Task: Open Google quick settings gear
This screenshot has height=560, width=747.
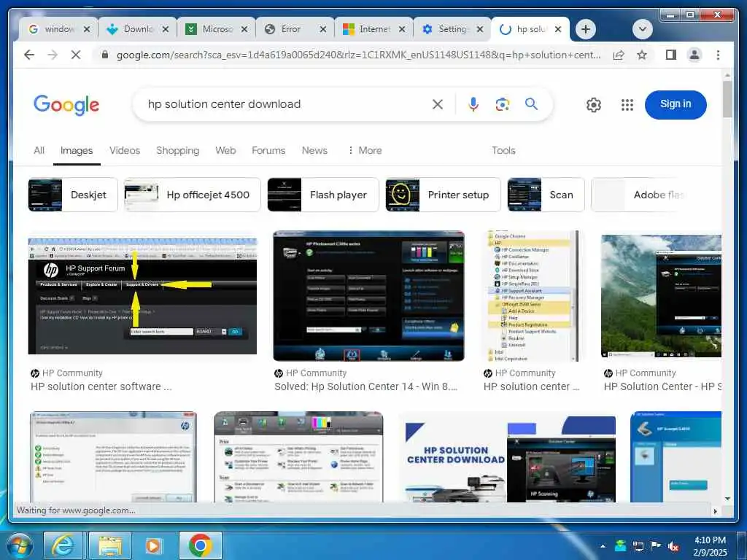Action: coord(593,105)
